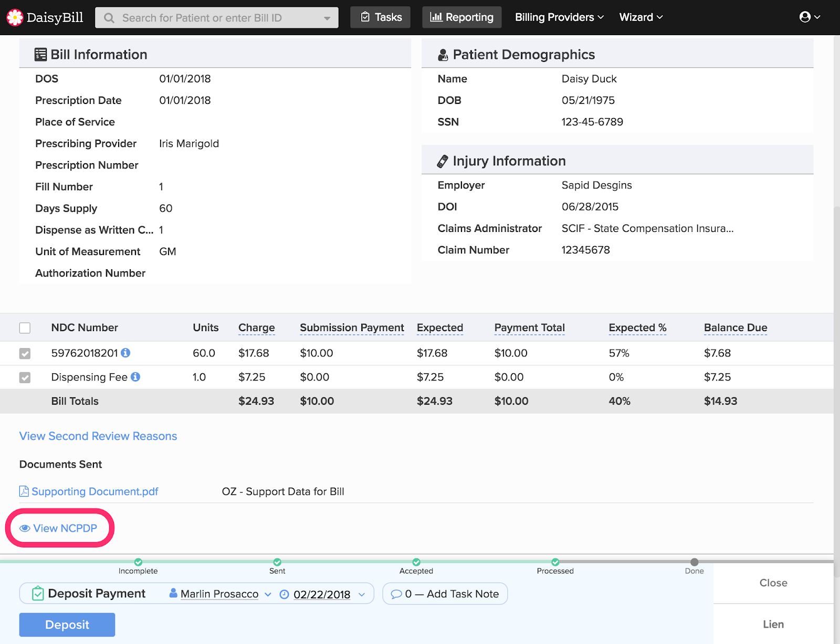Click the Sent status marker on progress bar

tap(277, 562)
